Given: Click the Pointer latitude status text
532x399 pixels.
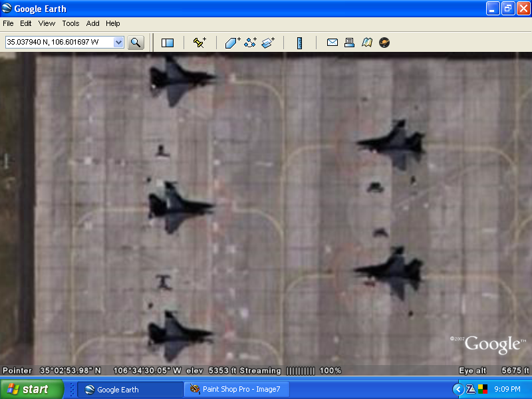Looking at the screenshot, I should 52,371.
